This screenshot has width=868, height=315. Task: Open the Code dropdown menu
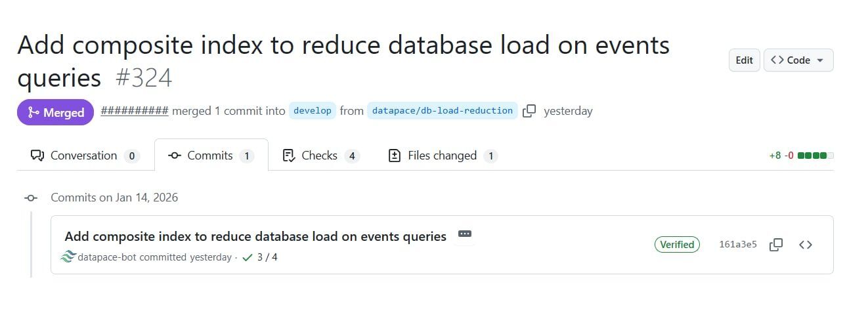click(798, 60)
